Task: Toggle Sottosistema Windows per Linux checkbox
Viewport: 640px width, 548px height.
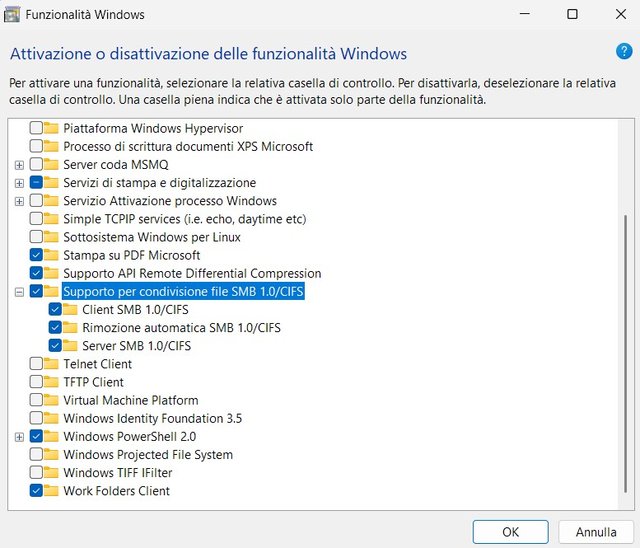Action: point(36,237)
